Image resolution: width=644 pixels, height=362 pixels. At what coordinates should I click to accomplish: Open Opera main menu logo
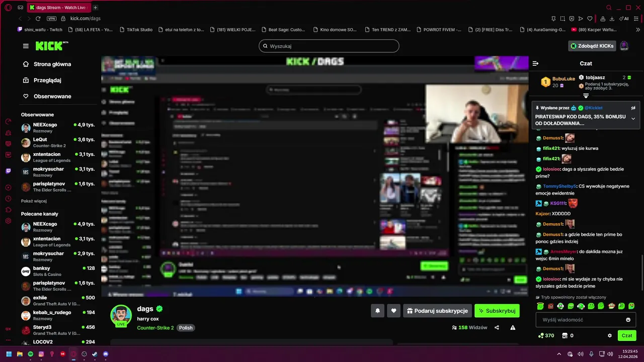point(8,8)
